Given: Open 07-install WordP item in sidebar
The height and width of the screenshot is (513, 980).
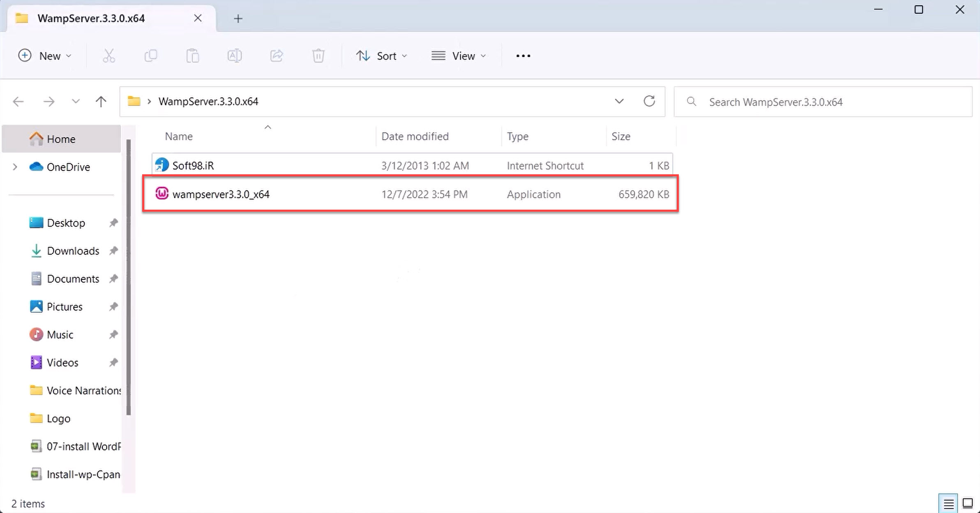Looking at the screenshot, I should 75,446.
